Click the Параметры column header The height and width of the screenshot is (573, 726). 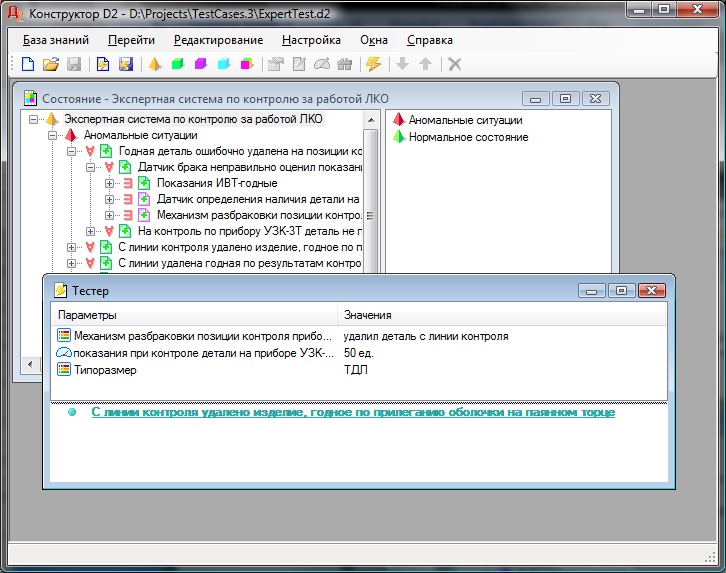click(x=88, y=315)
